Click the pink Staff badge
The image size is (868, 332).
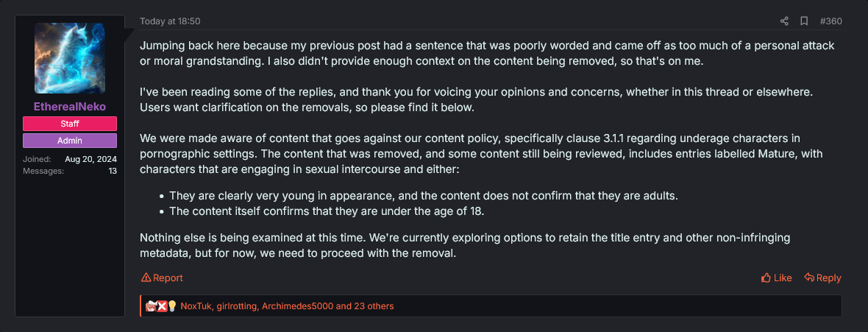tap(70, 124)
